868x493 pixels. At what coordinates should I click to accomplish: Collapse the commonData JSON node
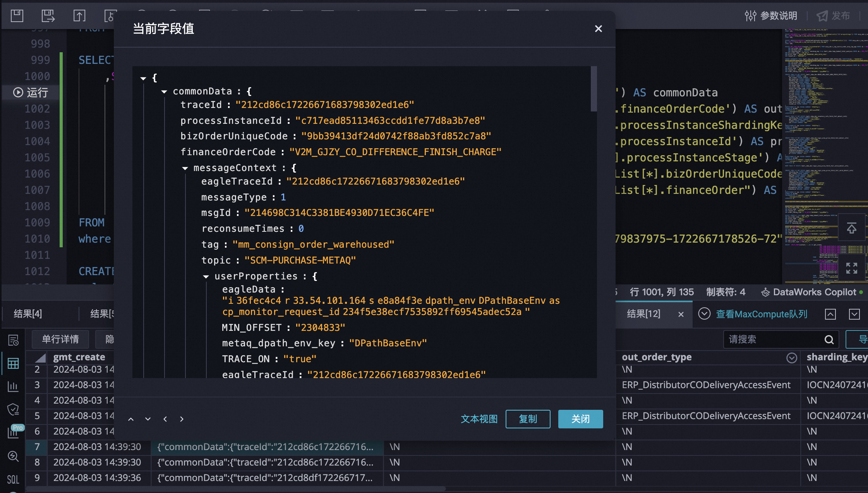164,92
